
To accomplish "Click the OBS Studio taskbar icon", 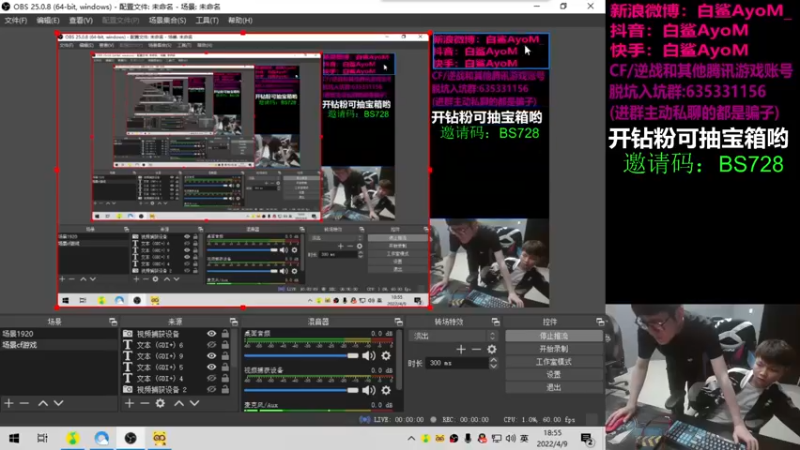I will [131, 438].
